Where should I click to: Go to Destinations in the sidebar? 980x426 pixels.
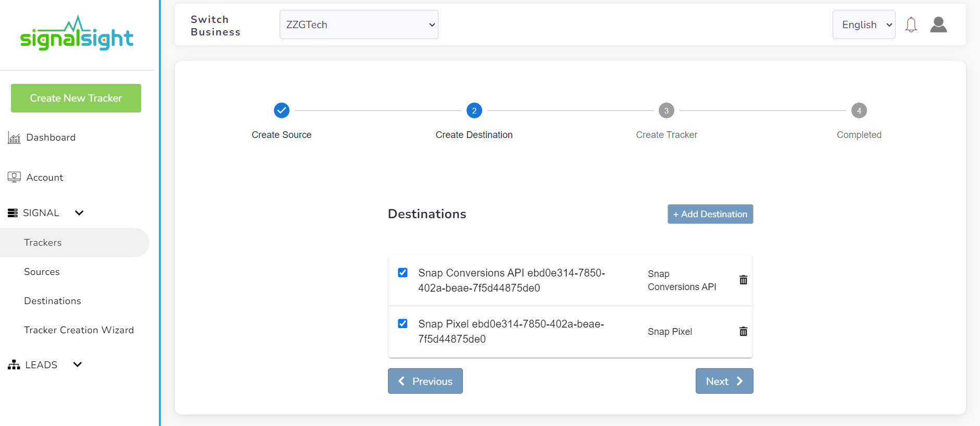coord(53,301)
